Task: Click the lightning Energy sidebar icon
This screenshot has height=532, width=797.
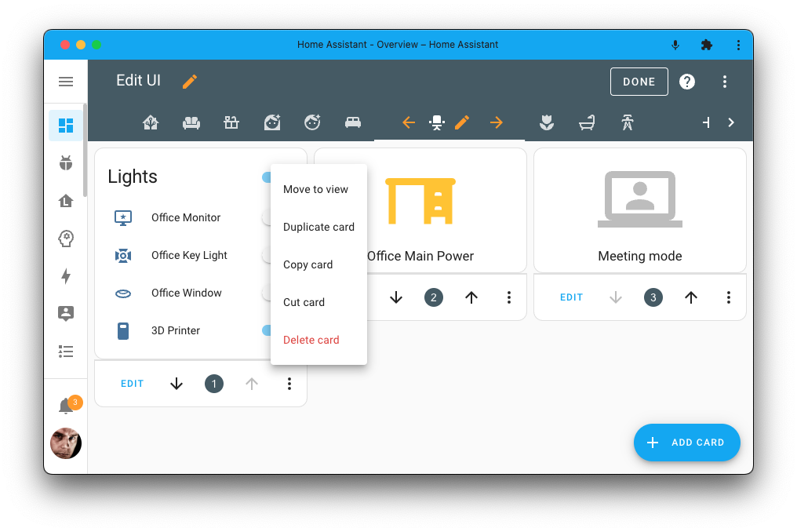Action: click(x=66, y=275)
